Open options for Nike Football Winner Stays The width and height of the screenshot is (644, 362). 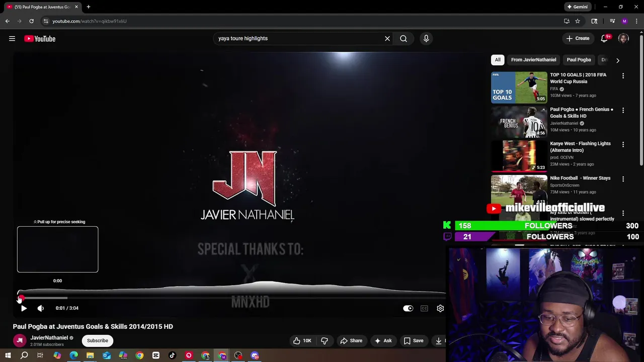click(x=623, y=178)
